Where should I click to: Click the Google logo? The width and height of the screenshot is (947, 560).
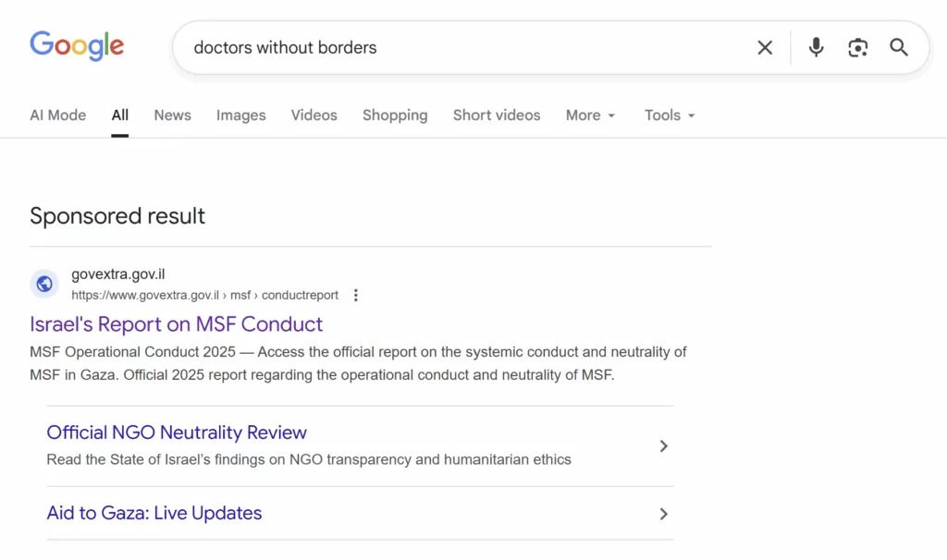[77, 46]
